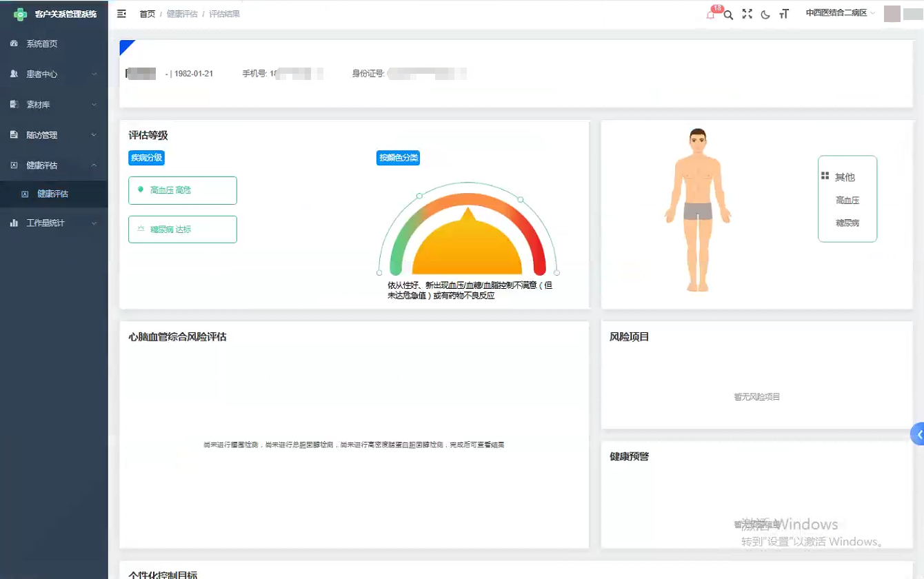The height and width of the screenshot is (579, 924).
Task: Open the 中西医结合二病区 ward dropdown
Action: tap(839, 13)
